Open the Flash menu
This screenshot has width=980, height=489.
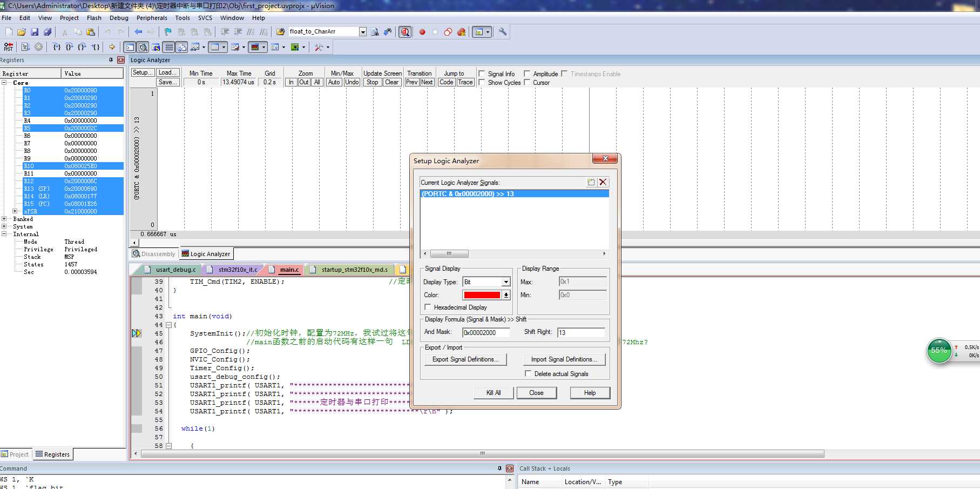click(x=94, y=18)
